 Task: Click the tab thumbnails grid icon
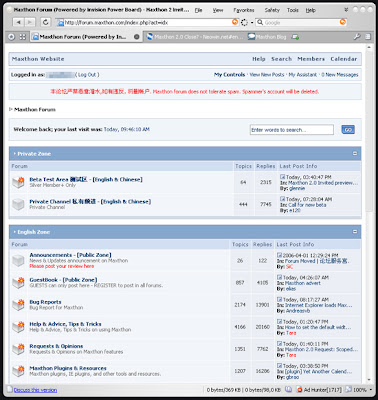point(22,37)
